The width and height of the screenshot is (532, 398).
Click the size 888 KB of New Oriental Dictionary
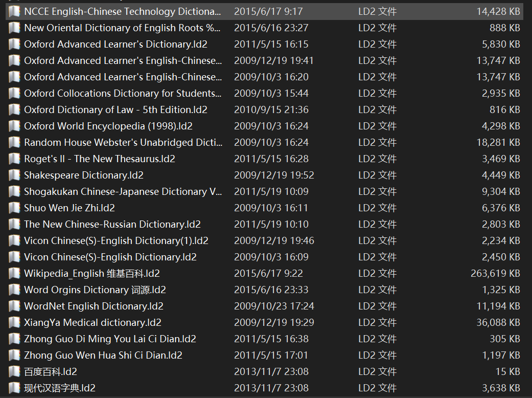click(504, 28)
